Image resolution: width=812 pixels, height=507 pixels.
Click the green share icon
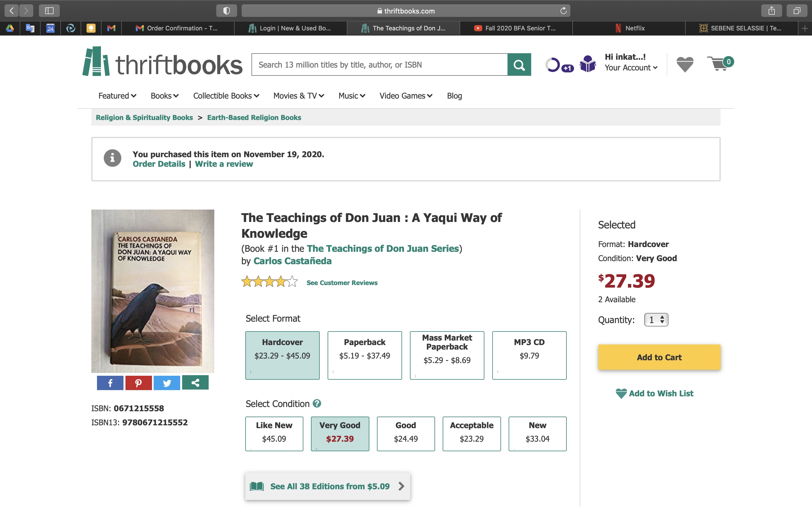(x=195, y=382)
